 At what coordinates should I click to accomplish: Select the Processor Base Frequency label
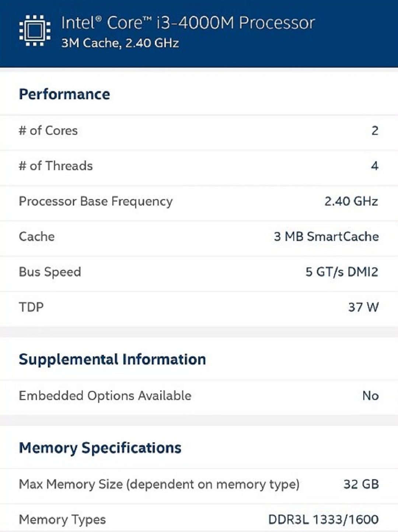96,201
